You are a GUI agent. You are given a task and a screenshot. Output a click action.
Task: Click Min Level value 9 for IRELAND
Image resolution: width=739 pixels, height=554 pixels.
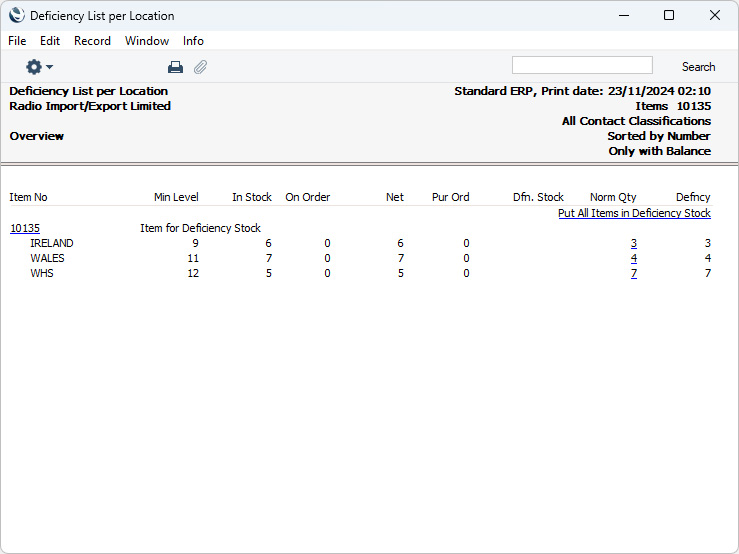coord(195,243)
